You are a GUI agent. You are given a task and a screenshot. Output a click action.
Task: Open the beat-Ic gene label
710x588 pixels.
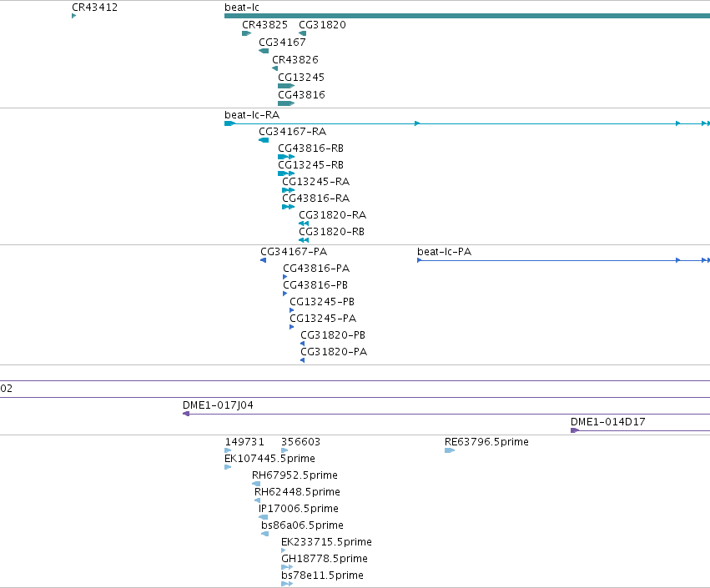coord(242,8)
